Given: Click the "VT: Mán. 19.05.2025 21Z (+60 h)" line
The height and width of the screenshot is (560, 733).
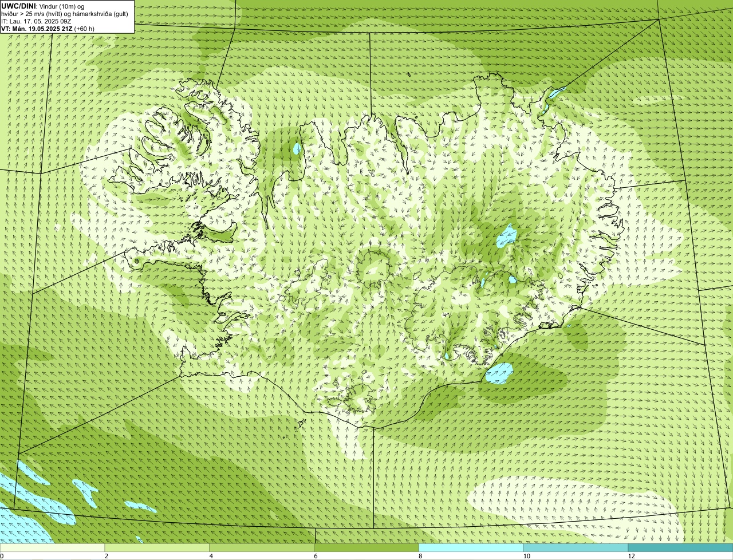Looking at the screenshot, I should [48, 29].
